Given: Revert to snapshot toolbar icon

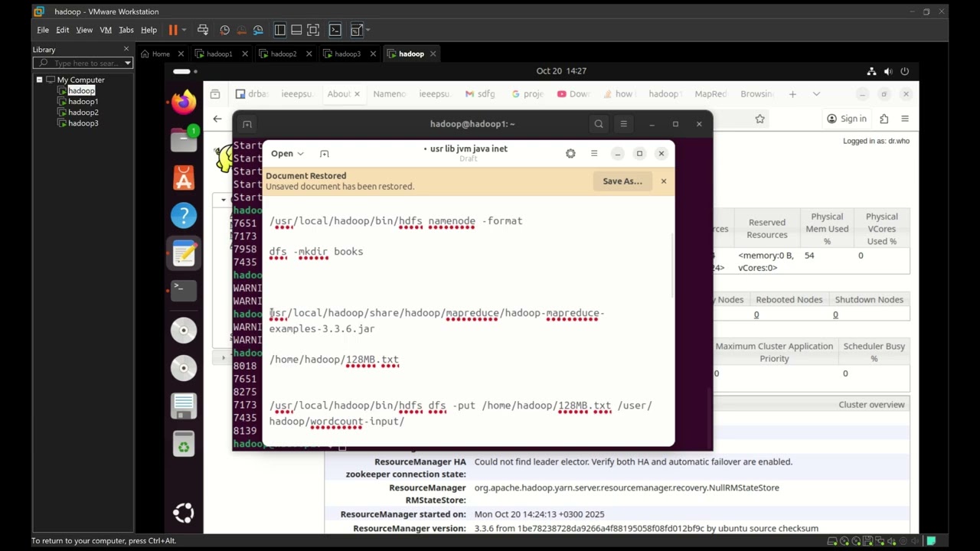Looking at the screenshot, I should [241, 30].
